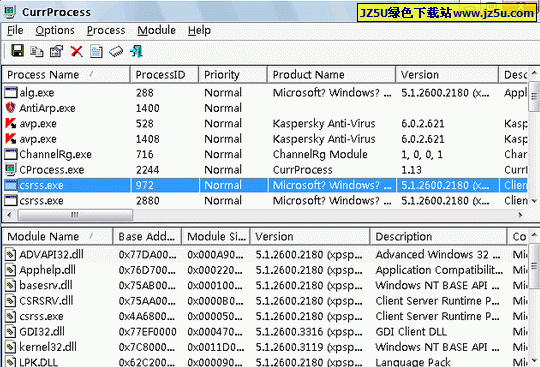Click the CSRSRV.dll module icon
This screenshot has width=540, height=367.
click(x=11, y=301)
